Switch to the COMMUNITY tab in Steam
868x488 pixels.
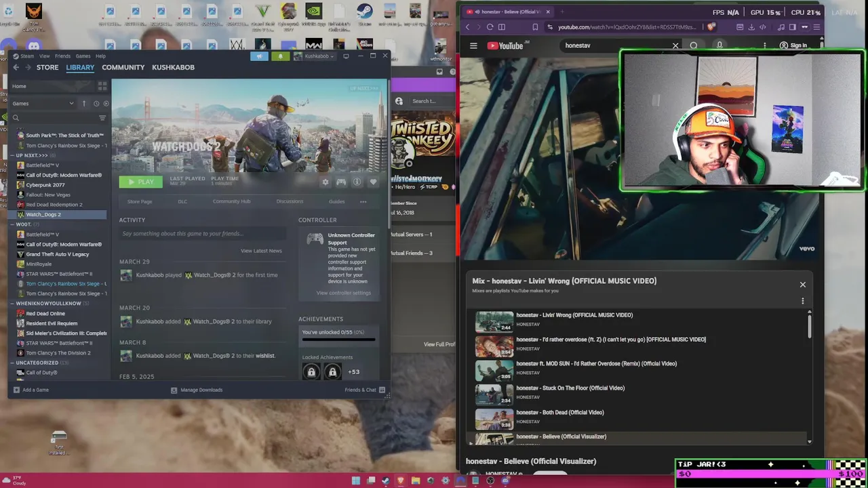pos(123,67)
